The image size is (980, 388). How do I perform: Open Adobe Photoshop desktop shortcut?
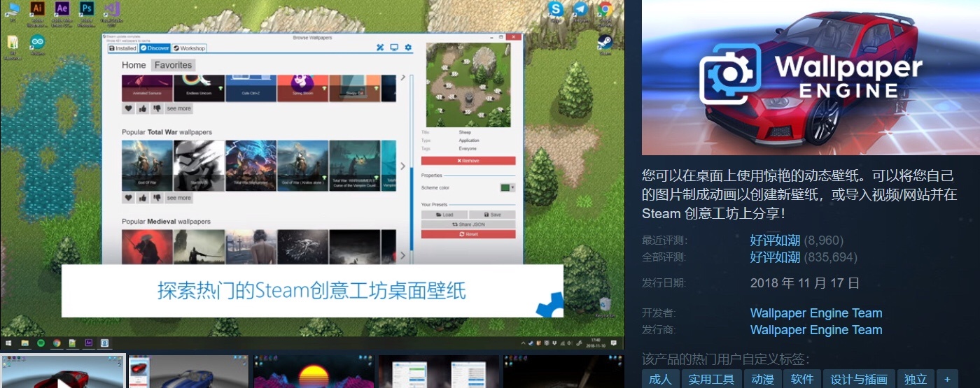coord(86,13)
